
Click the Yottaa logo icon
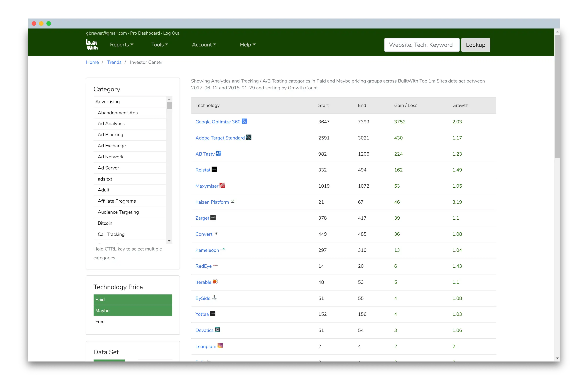[213, 314]
